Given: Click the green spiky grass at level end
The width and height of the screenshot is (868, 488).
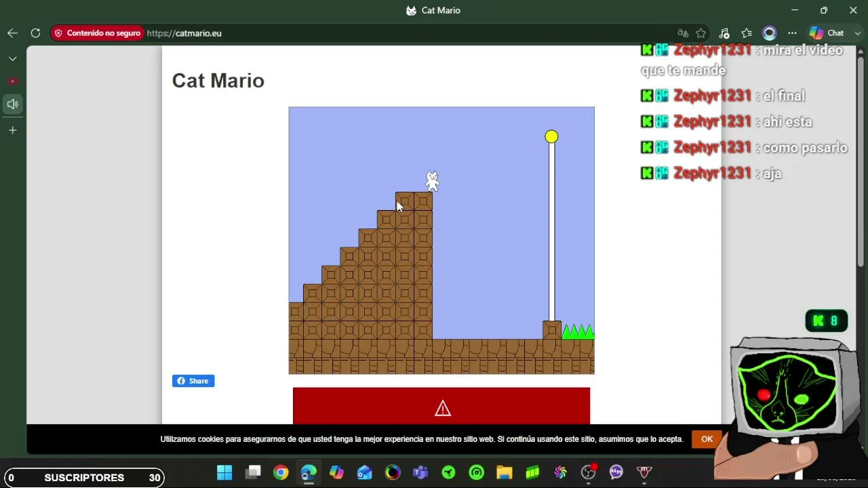Looking at the screenshot, I should (x=578, y=331).
